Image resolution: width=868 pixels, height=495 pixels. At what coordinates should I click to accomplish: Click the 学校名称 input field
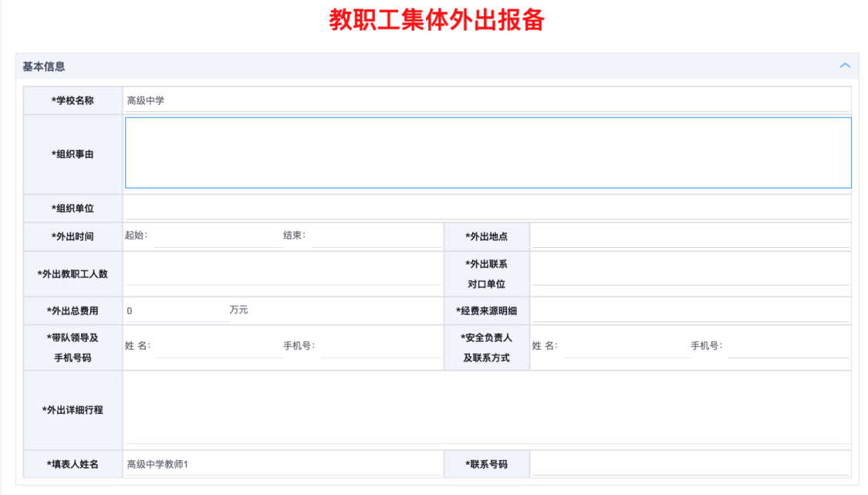pyautogui.click(x=488, y=100)
